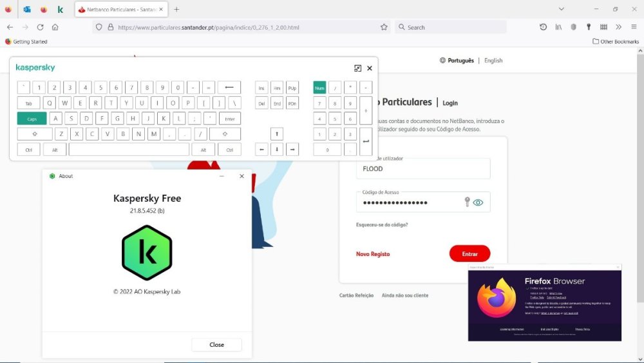Image resolution: width=644 pixels, height=363 pixels.
Task: Minimize the Kaspersky About window
Action: [222, 176]
